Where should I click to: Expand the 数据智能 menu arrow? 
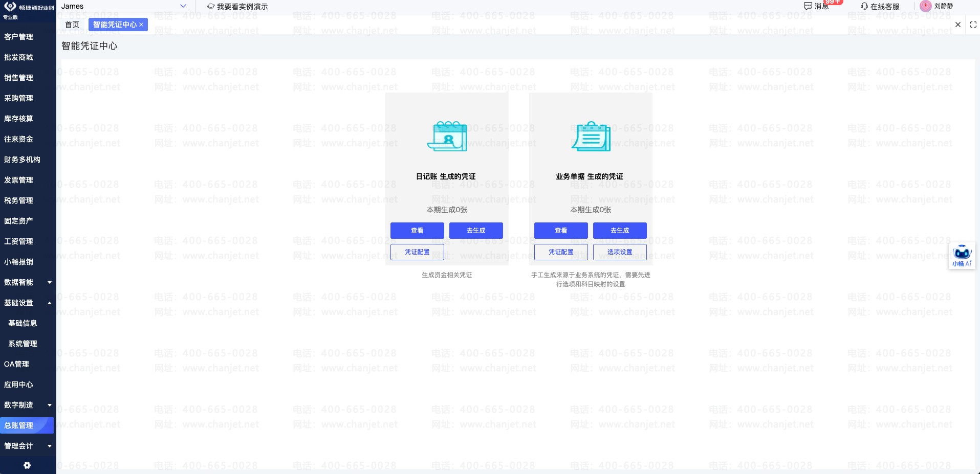(50, 282)
